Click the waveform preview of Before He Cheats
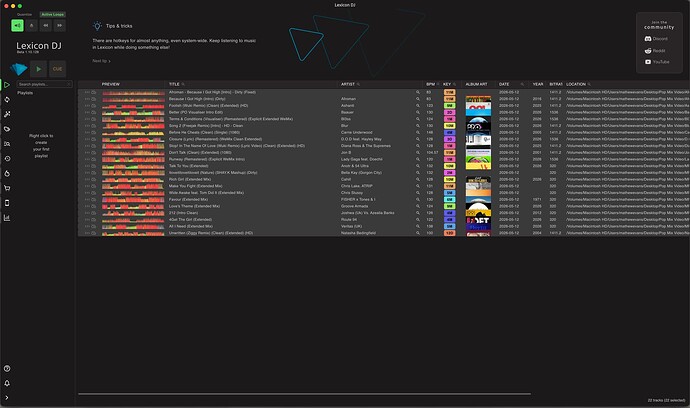Viewport: 690px width, 408px height. [x=133, y=132]
